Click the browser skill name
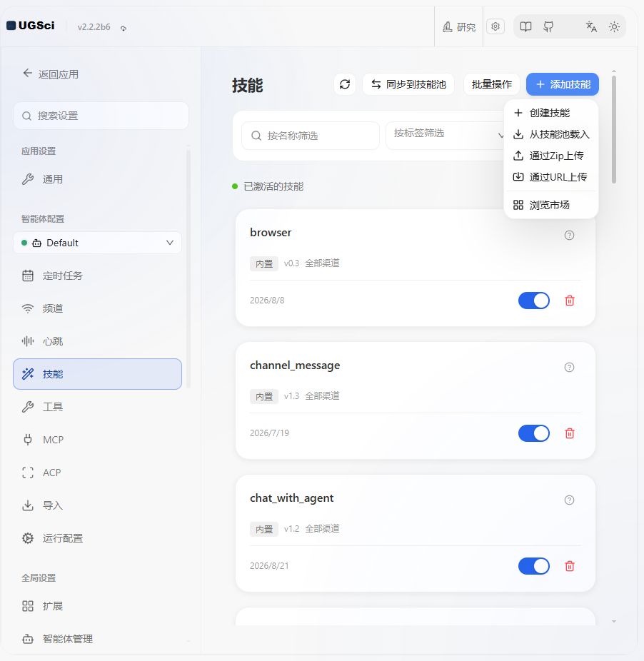Image resolution: width=644 pixels, height=661 pixels. (271, 233)
